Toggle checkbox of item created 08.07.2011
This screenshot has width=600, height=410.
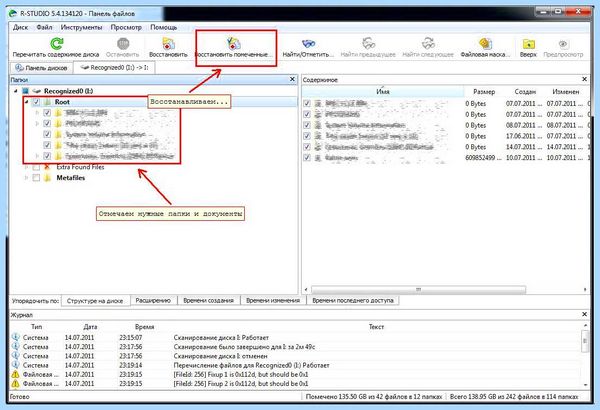[307, 125]
